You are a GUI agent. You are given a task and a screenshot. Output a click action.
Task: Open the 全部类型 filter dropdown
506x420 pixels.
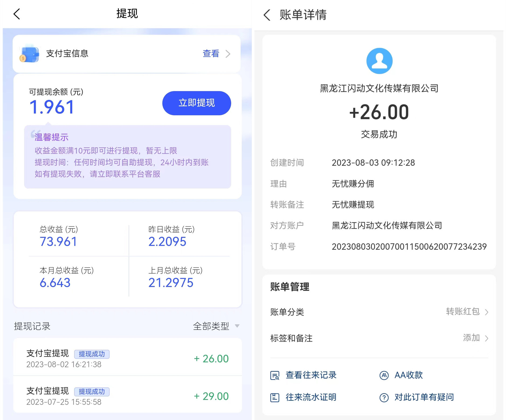click(x=216, y=326)
